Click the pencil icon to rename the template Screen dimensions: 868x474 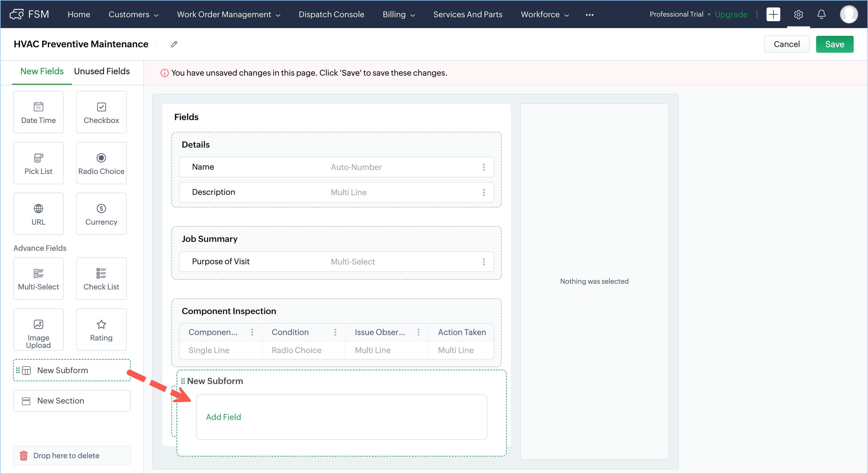click(174, 44)
